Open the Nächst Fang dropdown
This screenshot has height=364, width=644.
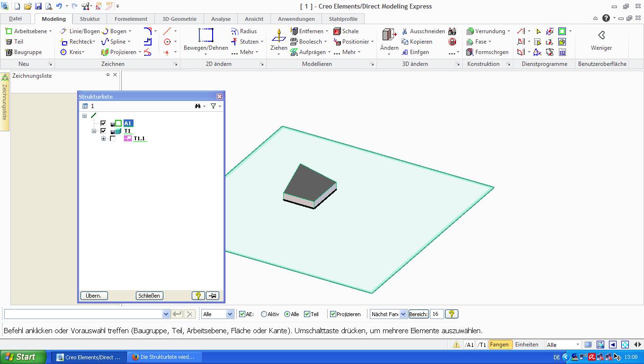coord(403,314)
